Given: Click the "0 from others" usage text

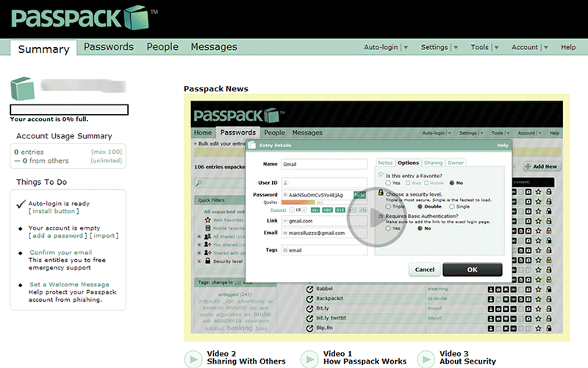Looking at the screenshot, I should [46, 160].
